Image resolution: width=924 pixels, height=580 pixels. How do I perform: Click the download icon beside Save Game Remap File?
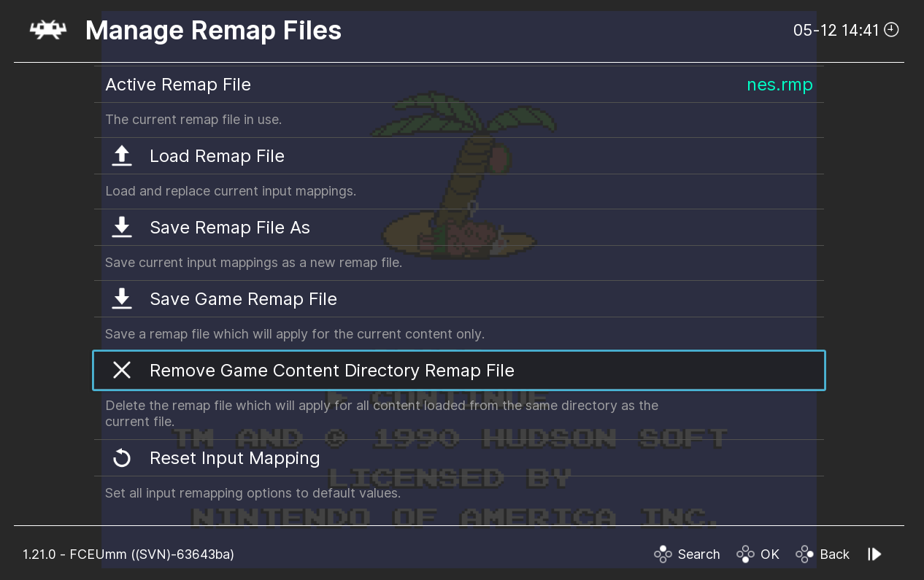click(x=122, y=299)
